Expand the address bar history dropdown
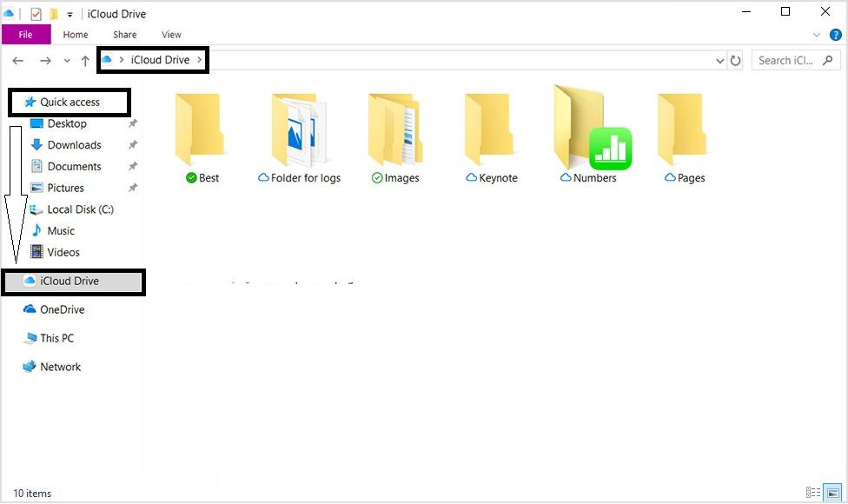848x504 pixels. (719, 61)
